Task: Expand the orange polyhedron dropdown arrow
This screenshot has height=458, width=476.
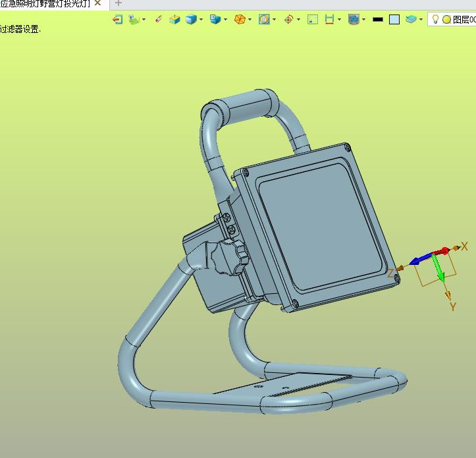Action: 250,20
